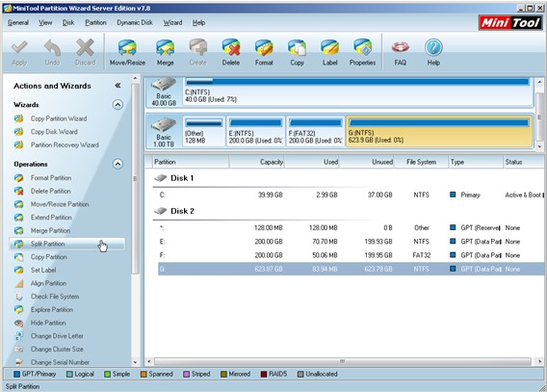547x392 pixels.
Task: Select the E: partition row
Action: (x=351, y=242)
